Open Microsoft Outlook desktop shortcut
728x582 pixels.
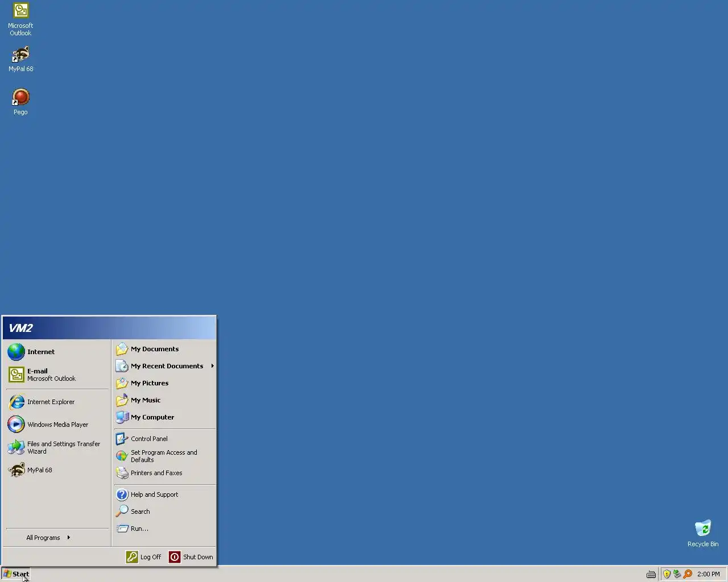tap(20, 19)
